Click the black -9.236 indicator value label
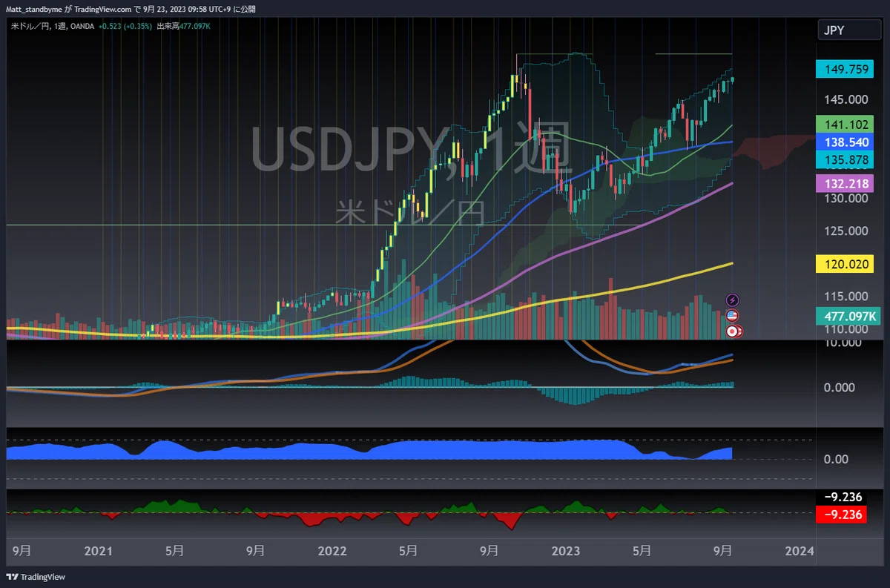This screenshot has height=588, width=890. pos(842,498)
